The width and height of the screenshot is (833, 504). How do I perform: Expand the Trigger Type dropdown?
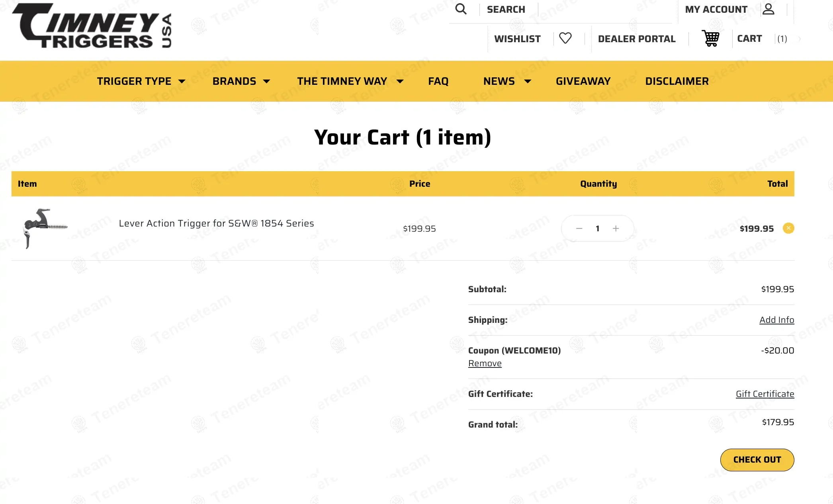[141, 81]
